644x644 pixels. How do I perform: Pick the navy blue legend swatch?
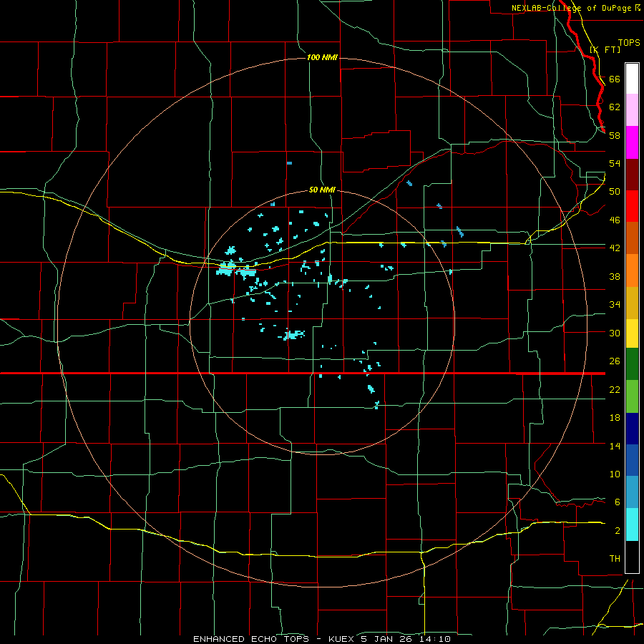tap(632, 429)
